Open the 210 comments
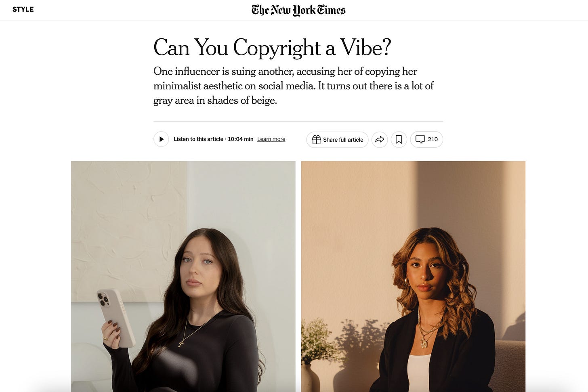Screen dimensions: 588x392 [426, 139]
